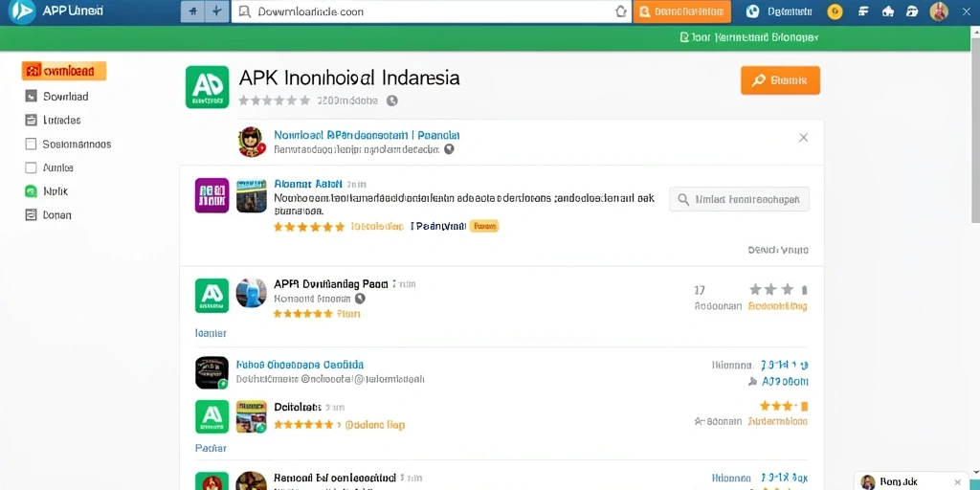Viewport: 980px width, 490px height.
Task: Click the green 'Notik' icon in the sidebar
Action: [x=31, y=191]
